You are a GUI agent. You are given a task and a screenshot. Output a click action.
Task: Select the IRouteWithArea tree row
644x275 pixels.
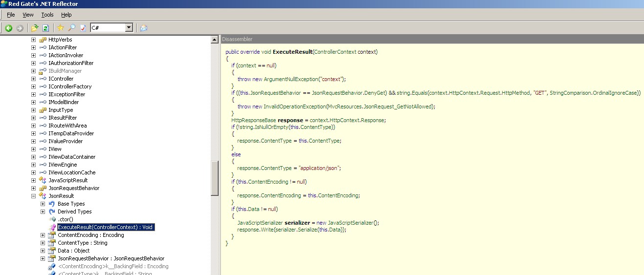point(67,126)
